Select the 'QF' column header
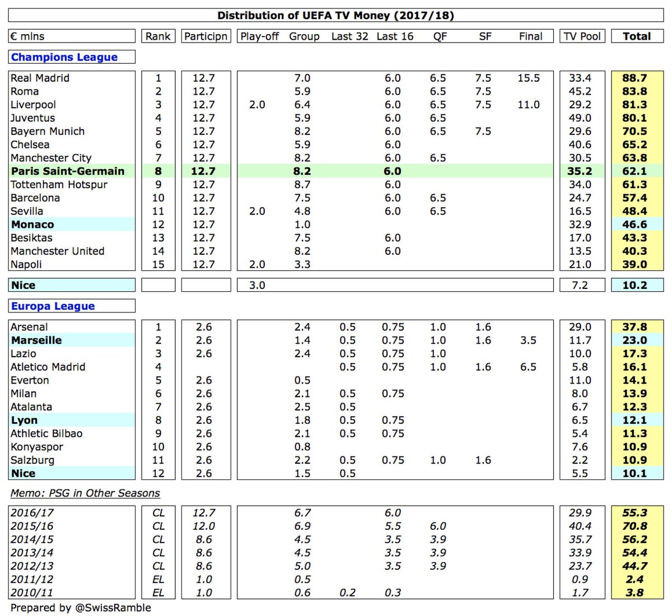This screenshot has height=616, width=672. (440, 36)
